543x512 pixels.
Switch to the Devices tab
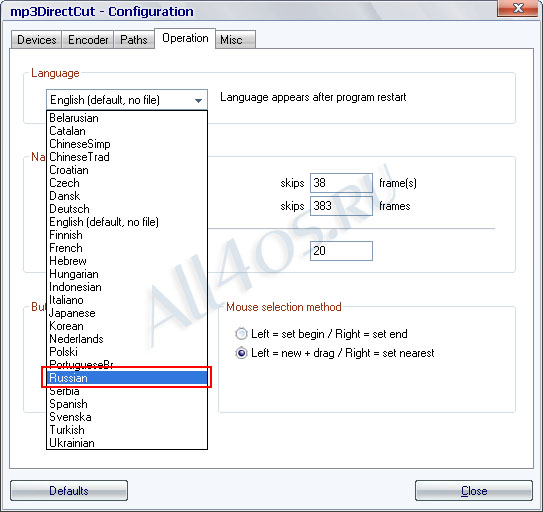click(36, 39)
